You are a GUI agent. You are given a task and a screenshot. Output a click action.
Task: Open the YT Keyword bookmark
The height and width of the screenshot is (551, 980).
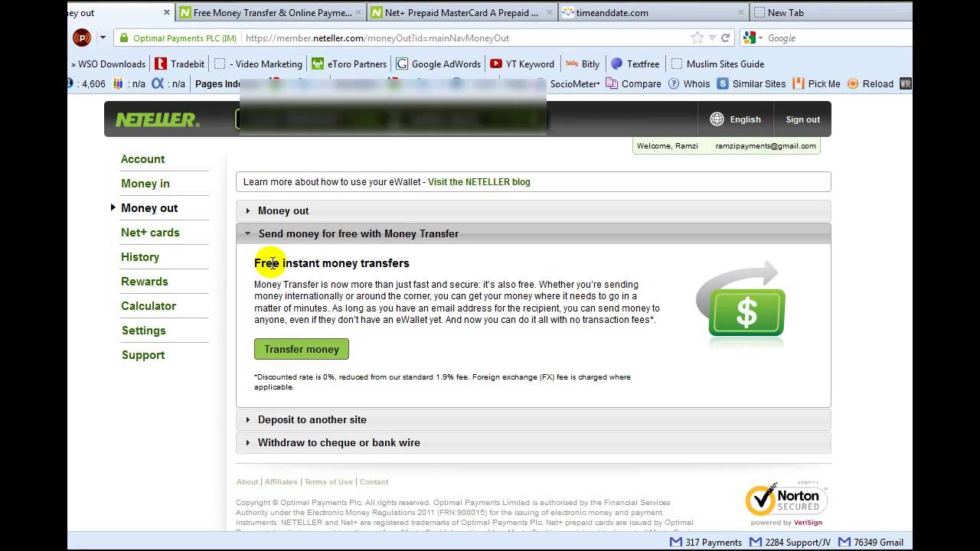(x=521, y=64)
